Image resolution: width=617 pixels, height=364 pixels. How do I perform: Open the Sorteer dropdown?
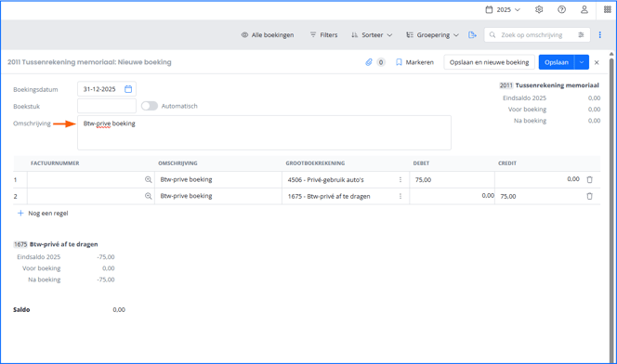point(372,35)
